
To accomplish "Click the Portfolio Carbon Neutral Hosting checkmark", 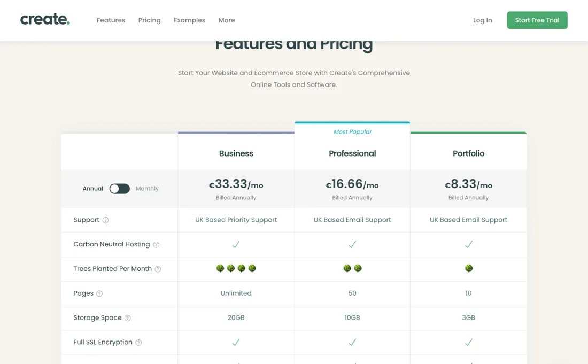I will coord(468,244).
